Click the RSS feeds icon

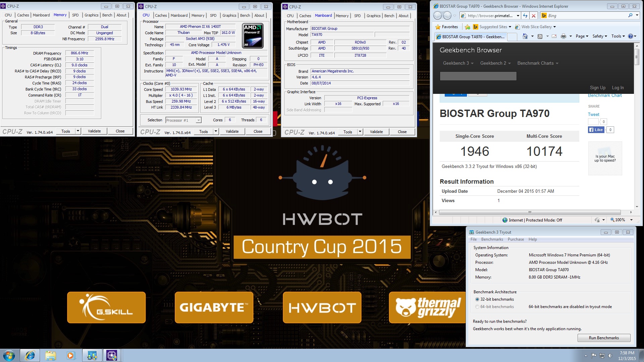coord(540,36)
